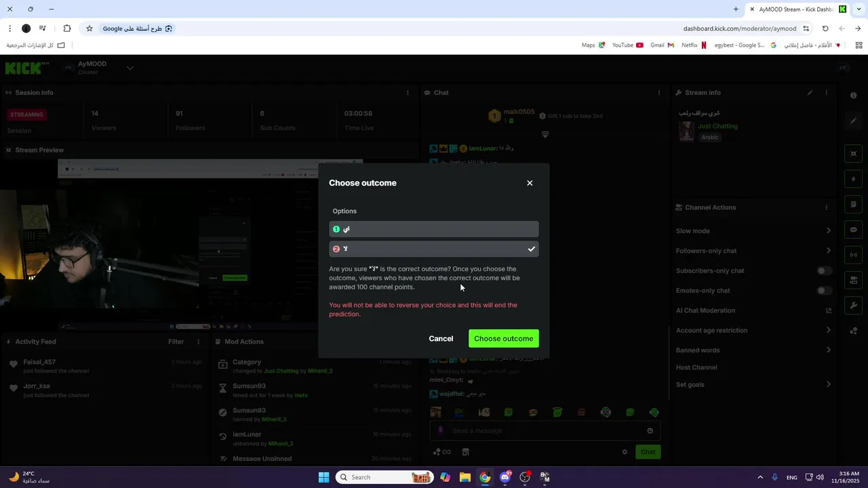This screenshot has width=868, height=488.
Task: Open the egybest bookmark
Action: point(745,45)
